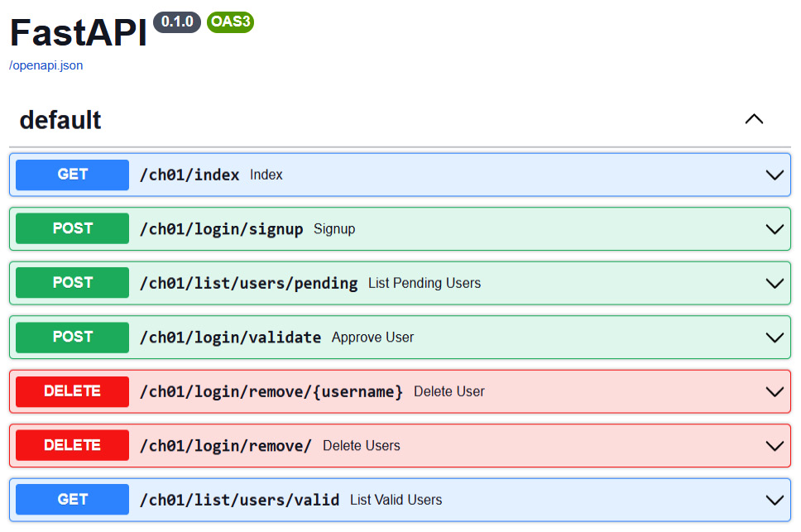Expand the Approve User row chevron
This screenshot has height=532, width=801.
coord(775,338)
